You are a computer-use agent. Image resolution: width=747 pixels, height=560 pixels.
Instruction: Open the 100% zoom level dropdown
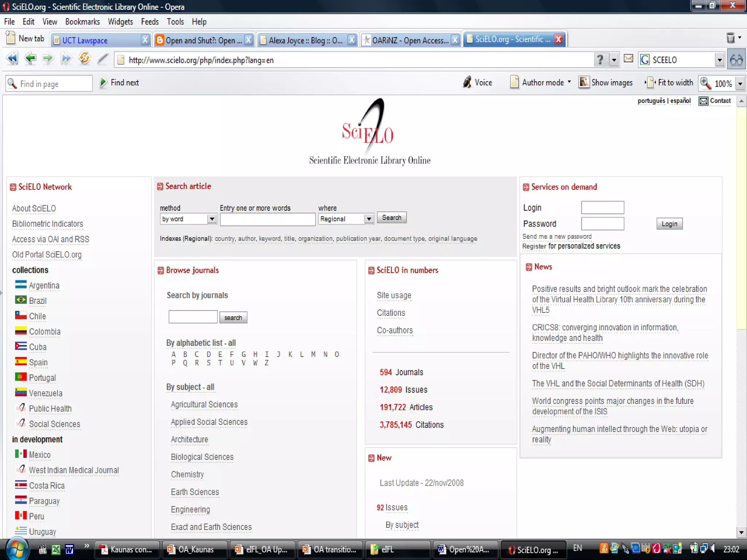click(740, 83)
